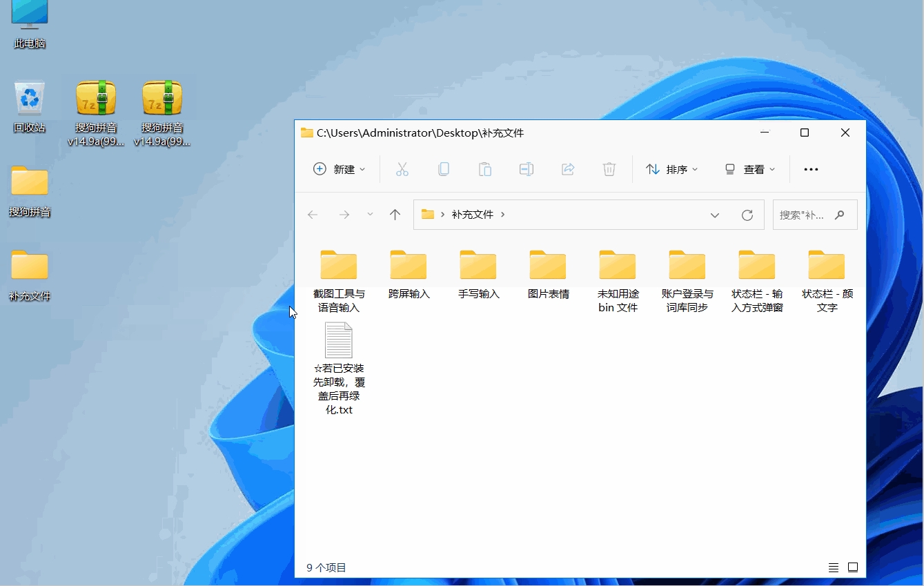Expand the 新建 new item dropdown
This screenshot has height=586, width=924.
[x=339, y=169]
